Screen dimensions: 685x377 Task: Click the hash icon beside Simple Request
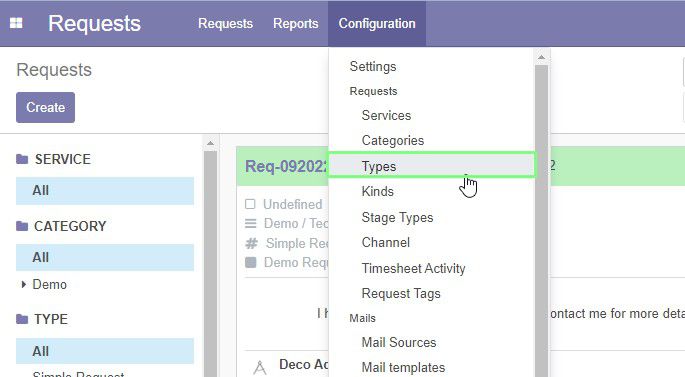pos(251,243)
